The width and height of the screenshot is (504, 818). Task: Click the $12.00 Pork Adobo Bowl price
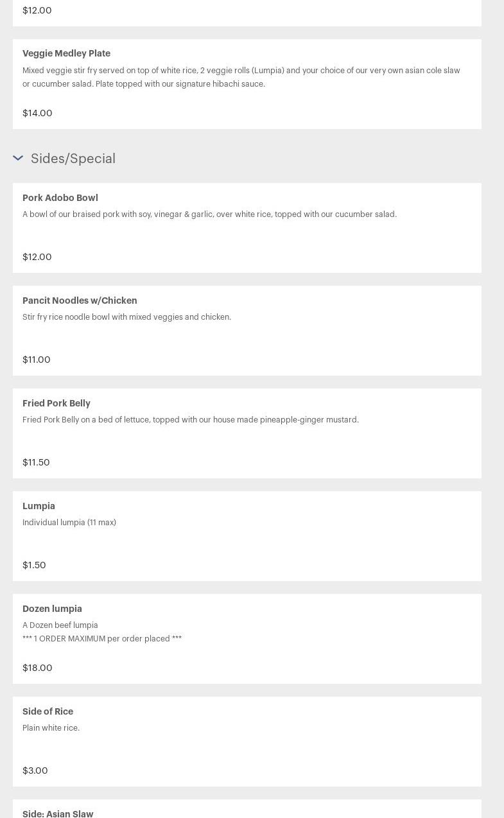(37, 257)
